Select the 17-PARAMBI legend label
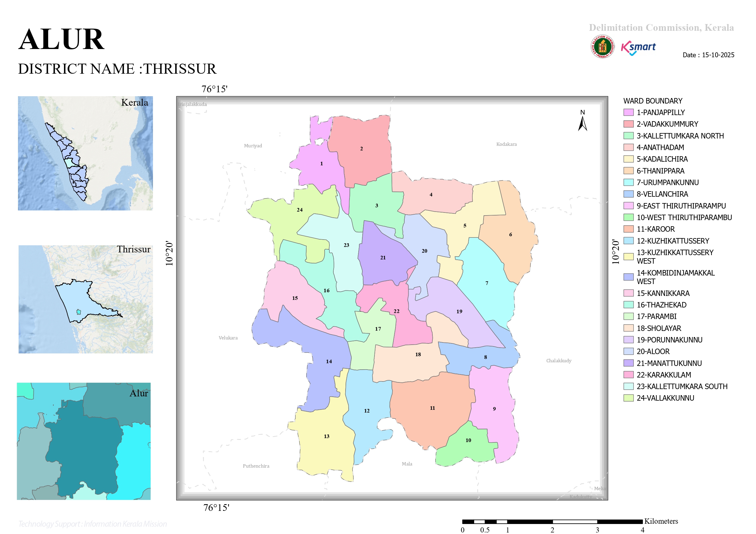 pos(656,317)
